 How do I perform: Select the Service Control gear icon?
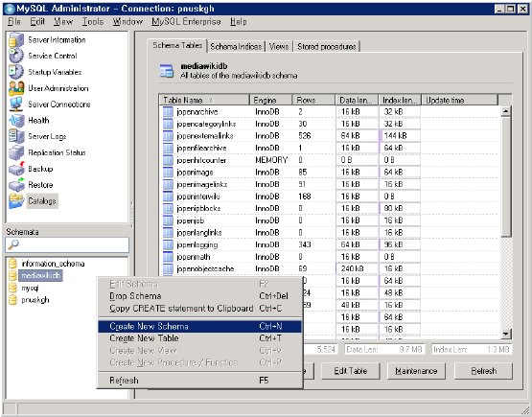(x=16, y=56)
